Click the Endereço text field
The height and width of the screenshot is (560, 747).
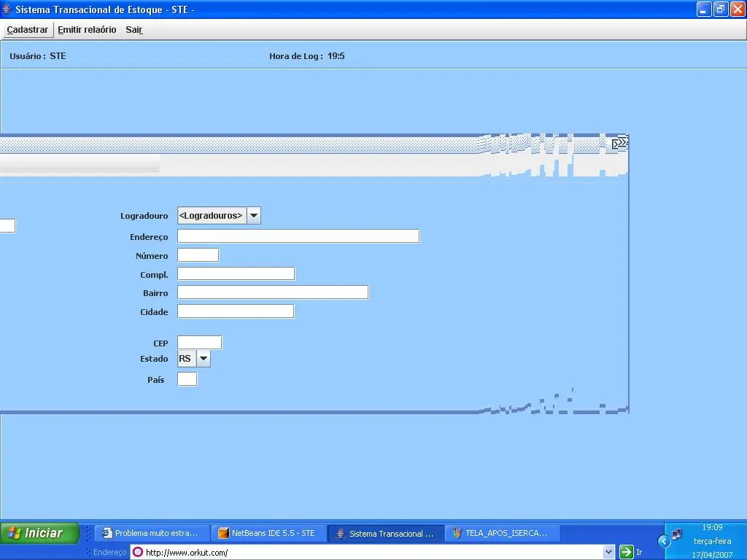(298, 236)
